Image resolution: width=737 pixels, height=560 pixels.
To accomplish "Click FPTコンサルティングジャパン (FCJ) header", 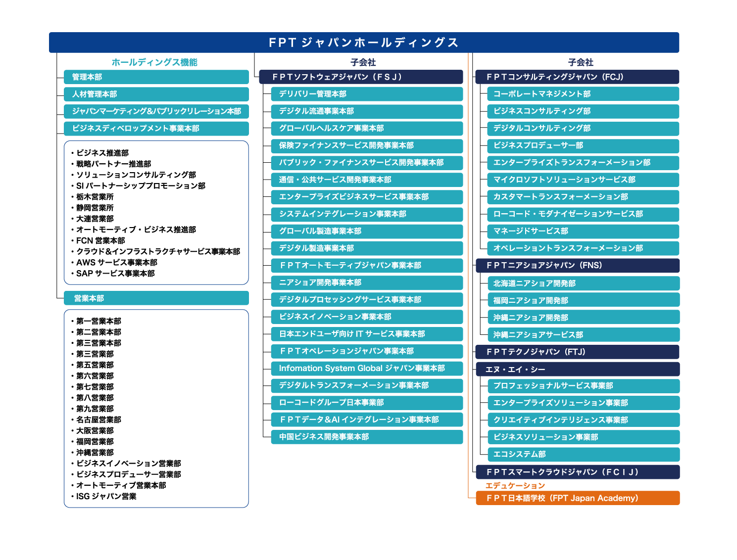I will pyautogui.click(x=577, y=77).
